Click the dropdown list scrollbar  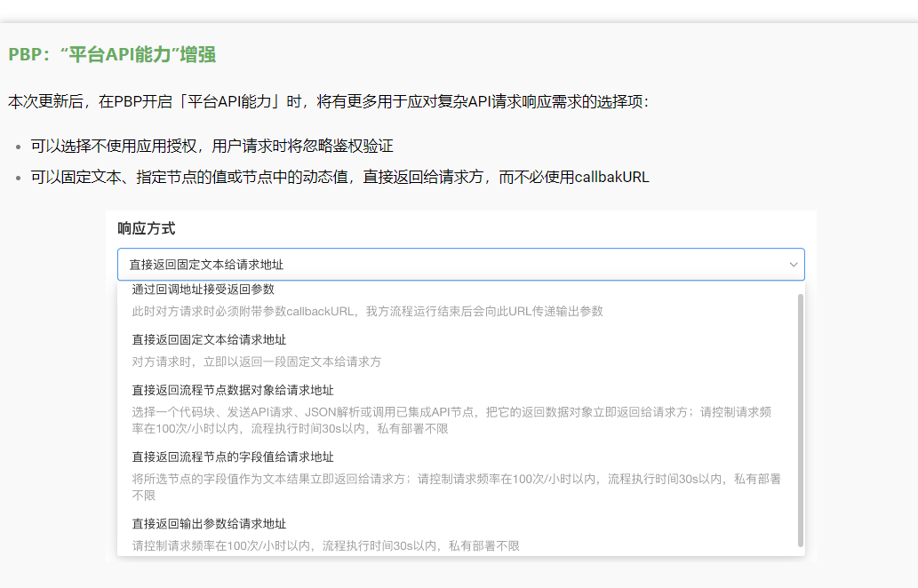(801, 420)
